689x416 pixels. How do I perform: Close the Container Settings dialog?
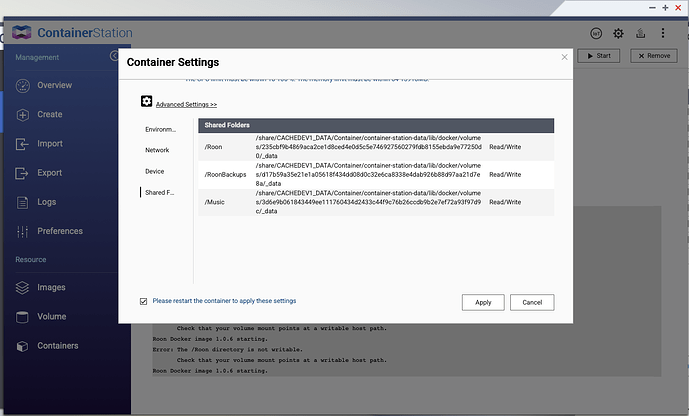point(564,57)
